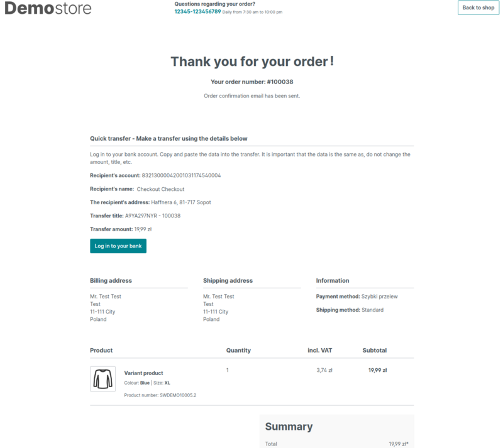
Task: Click Log in to your bank
Action: click(118, 246)
